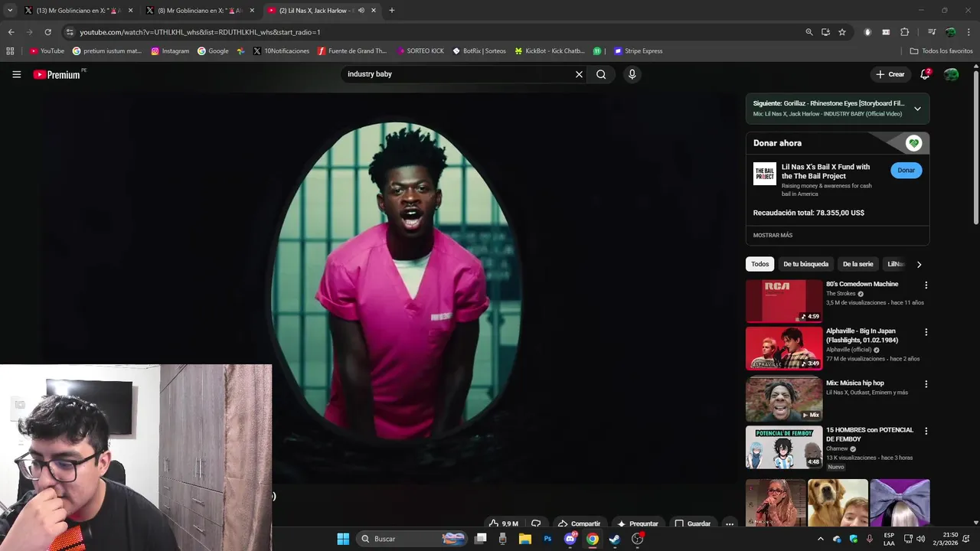Screen dimensions: 980x551
Task: Open more actions ellipsis below video
Action: (730, 523)
